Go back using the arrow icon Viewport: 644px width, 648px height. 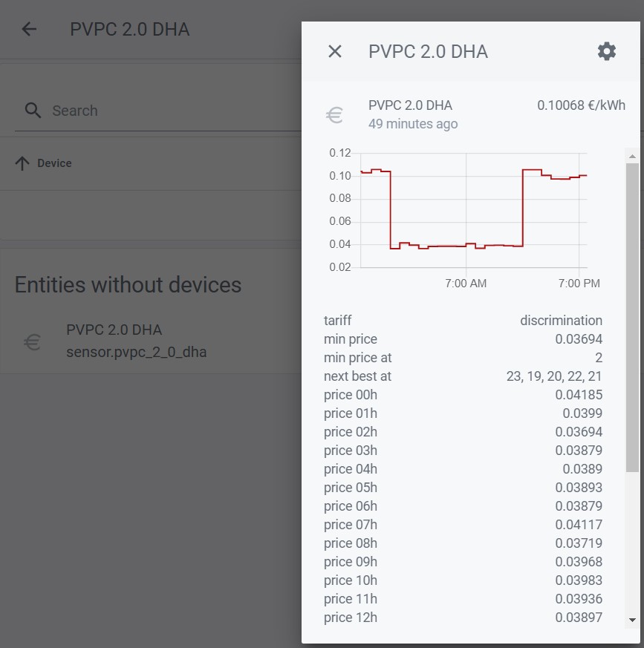[x=29, y=29]
